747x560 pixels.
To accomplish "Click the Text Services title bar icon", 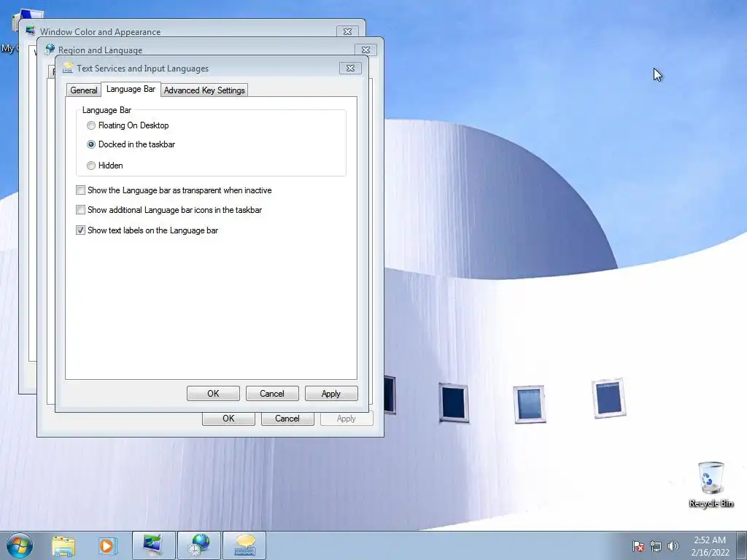I will (x=68, y=68).
